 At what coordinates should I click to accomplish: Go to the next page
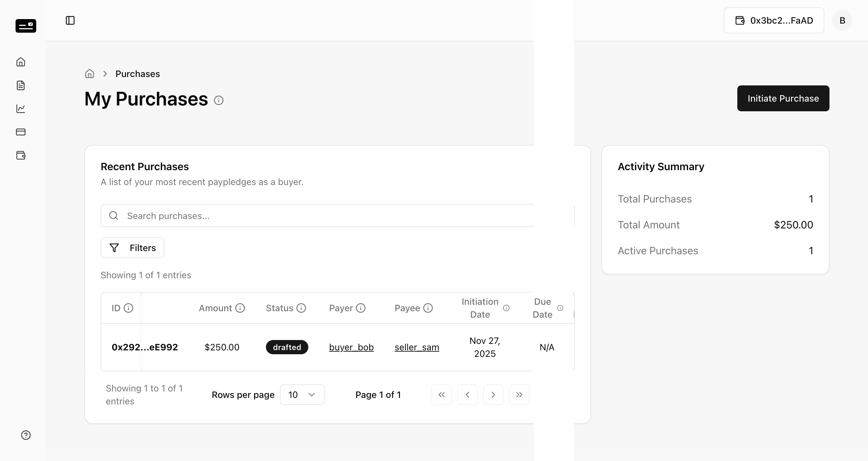coord(493,395)
